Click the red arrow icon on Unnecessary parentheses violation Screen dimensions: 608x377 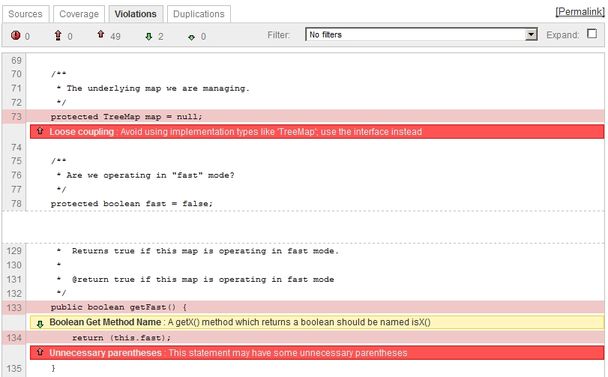pos(40,352)
